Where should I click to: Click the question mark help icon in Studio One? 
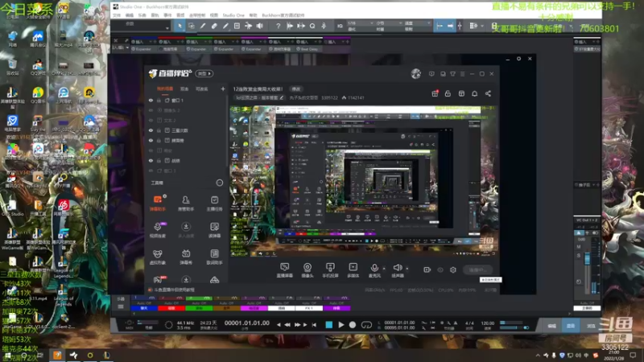278,26
